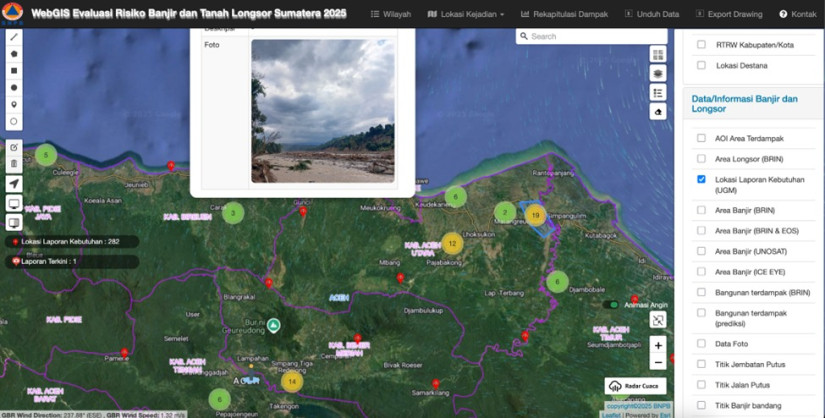Click the yellow cluster marker 12
Image resolution: width=825 pixels, height=418 pixels.
tap(452, 243)
